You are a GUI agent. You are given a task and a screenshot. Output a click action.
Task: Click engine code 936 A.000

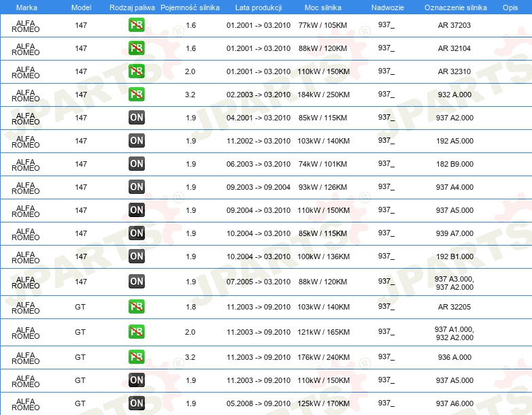point(454,357)
